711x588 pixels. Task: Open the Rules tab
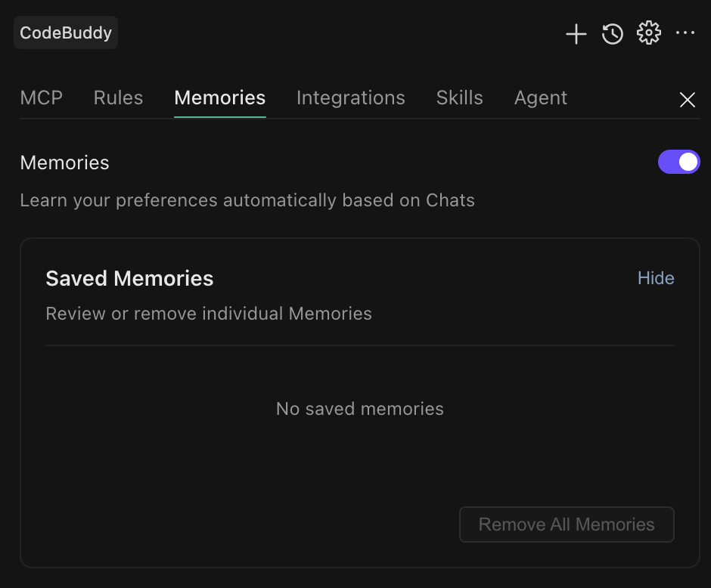(118, 98)
